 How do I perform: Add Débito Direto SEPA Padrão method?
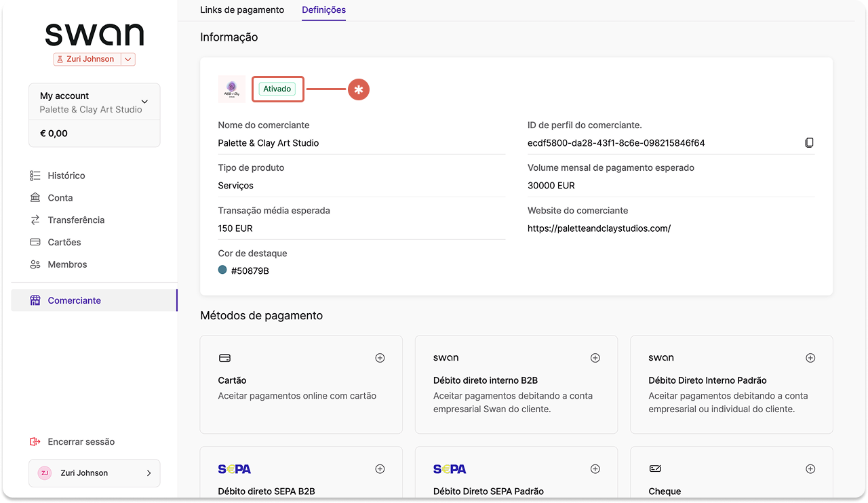click(595, 469)
